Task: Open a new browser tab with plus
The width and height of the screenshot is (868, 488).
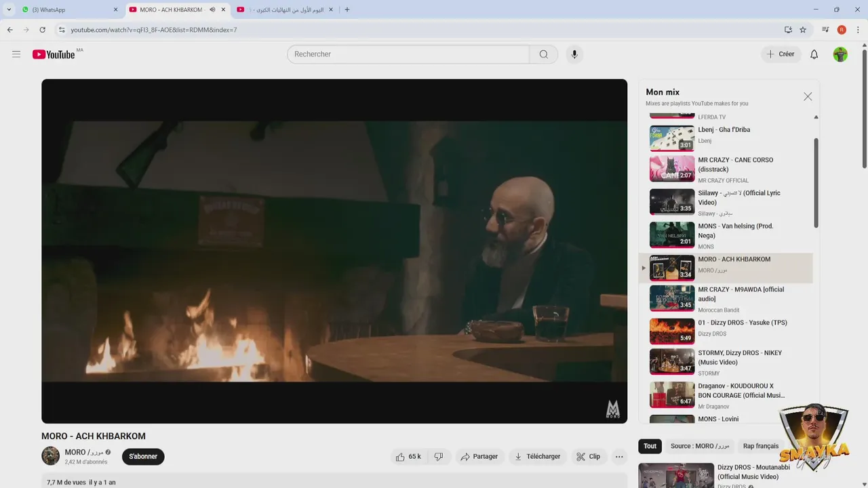Action: tap(347, 9)
